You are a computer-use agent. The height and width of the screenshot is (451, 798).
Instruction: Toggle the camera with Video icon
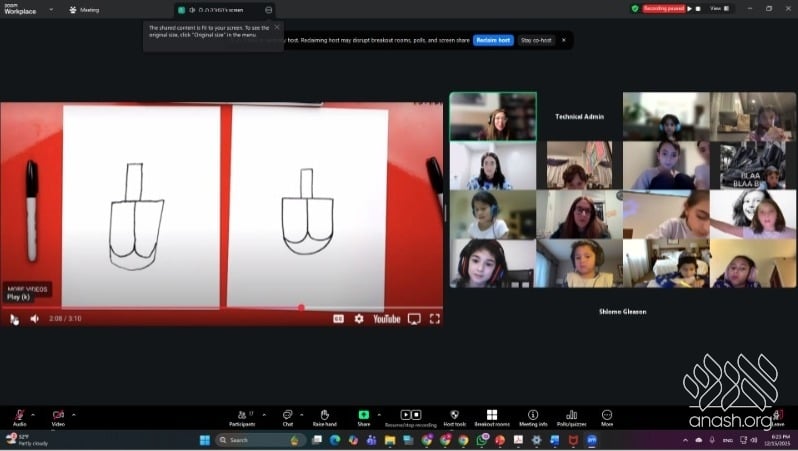coord(58,414)
